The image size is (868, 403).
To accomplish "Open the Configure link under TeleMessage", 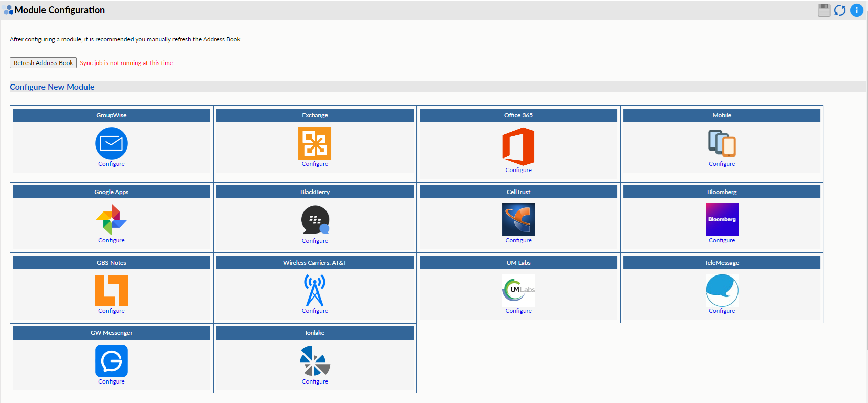I will coord(722,311).
